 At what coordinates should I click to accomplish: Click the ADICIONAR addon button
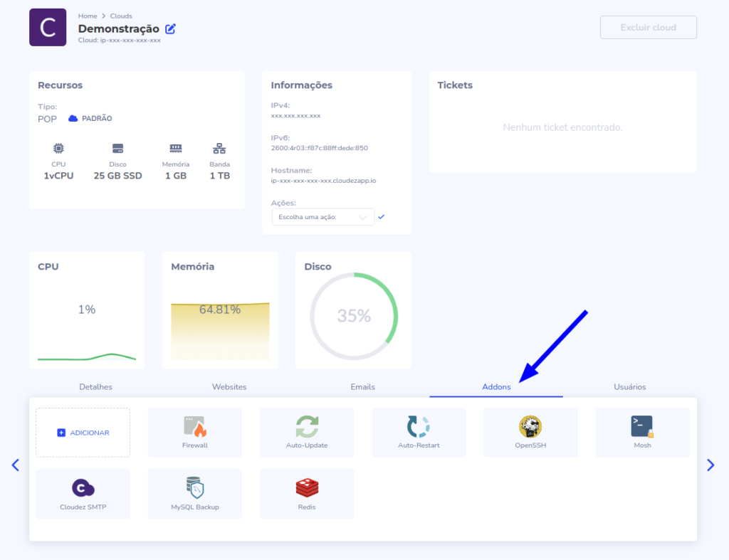pyautogui.click(x=83, y=432)
